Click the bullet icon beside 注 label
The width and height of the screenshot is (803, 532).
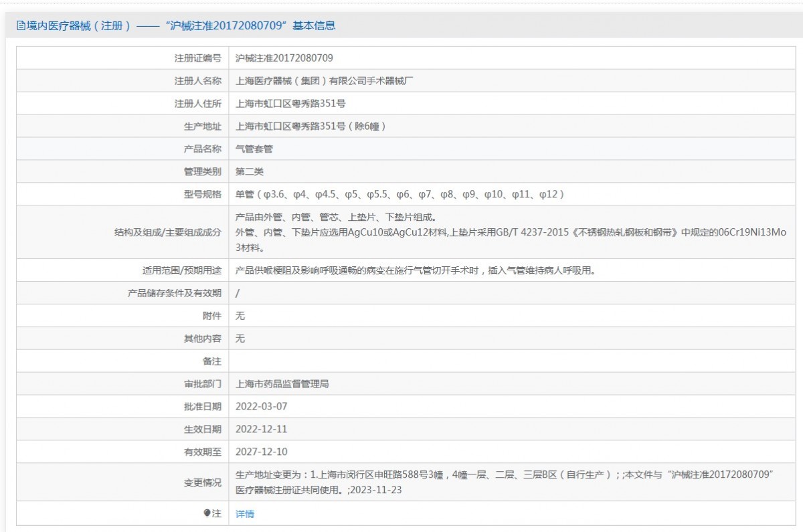tap(207, 513)
